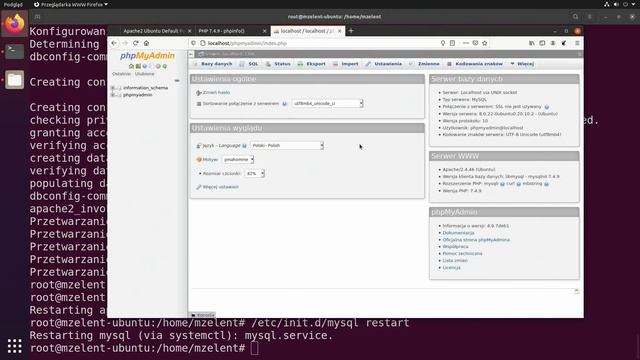Open Firefox hamburger menu
The height and width of the screenshot is (360, 640).
tap(577, 43)
